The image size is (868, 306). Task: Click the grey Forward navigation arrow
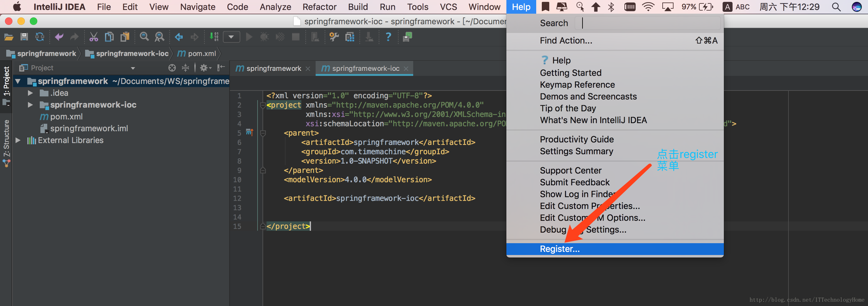tap(194, 37)
